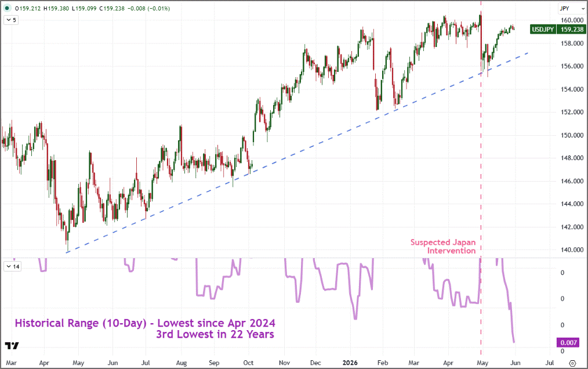588x369 pixels.
Task: Click the 160.000 price axis label
Action: (x=572, y=20)
